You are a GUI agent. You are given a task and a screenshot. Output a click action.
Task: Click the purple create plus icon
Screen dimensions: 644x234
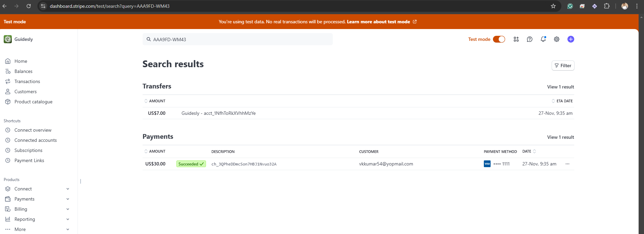(570, 39)
